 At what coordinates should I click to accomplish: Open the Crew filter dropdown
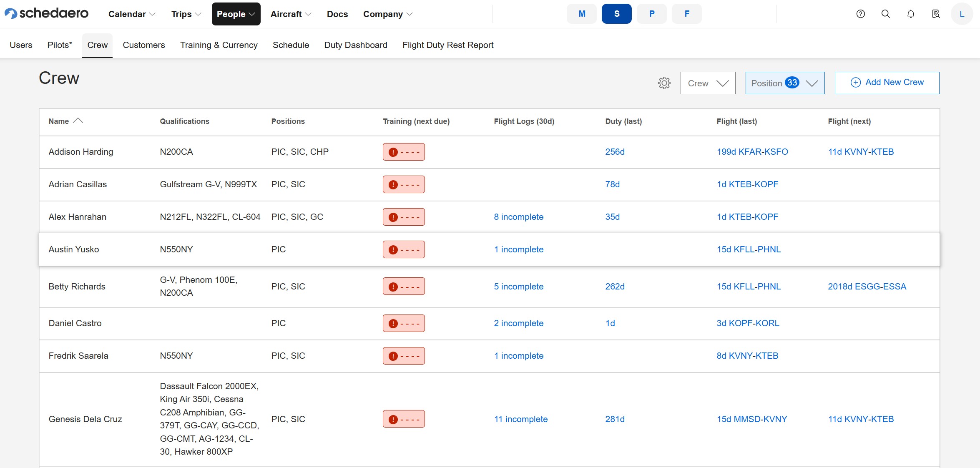coord(708,83)
